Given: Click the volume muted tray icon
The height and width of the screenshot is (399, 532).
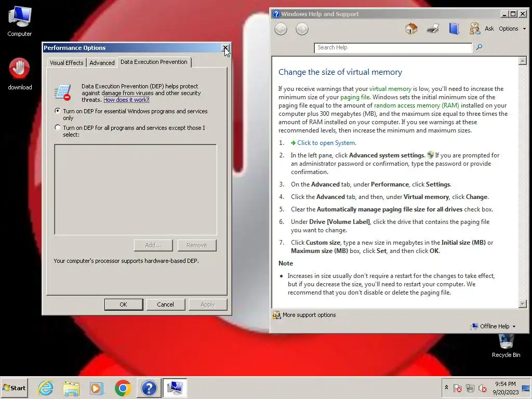Looking at the screenshot, I should click(x=482, y=388).
